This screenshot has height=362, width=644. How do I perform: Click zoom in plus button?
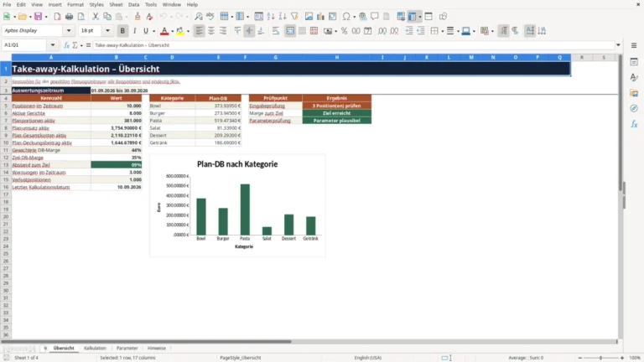(622, 358)
